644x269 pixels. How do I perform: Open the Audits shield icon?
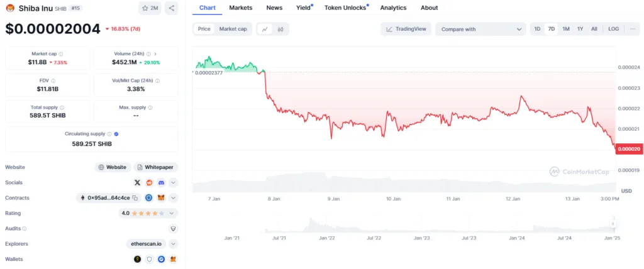coord(174,229)
